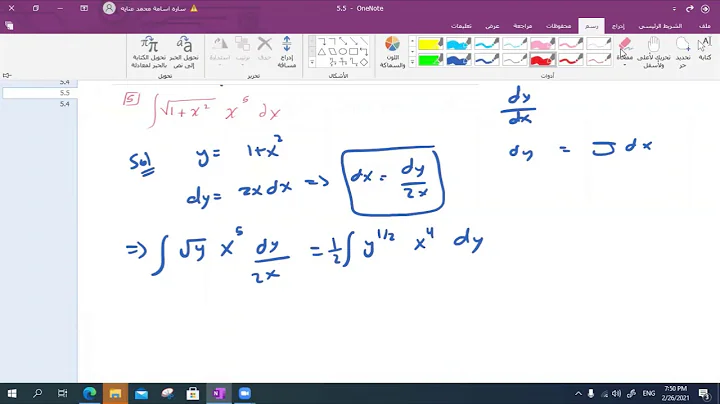Select the thin light cyan pen
This screenshot has width=720, height=404.
point(515,44)
